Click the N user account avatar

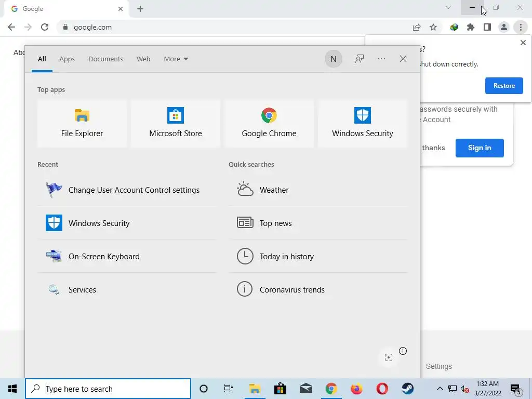click(x=333, y=59)
